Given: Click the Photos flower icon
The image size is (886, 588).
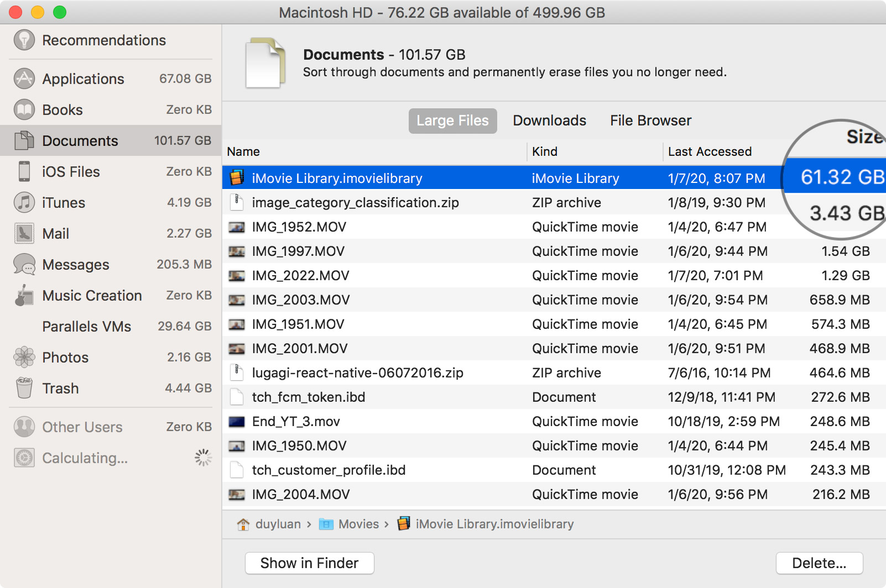Looking at the screenshot, I should [x=24, y=357].
